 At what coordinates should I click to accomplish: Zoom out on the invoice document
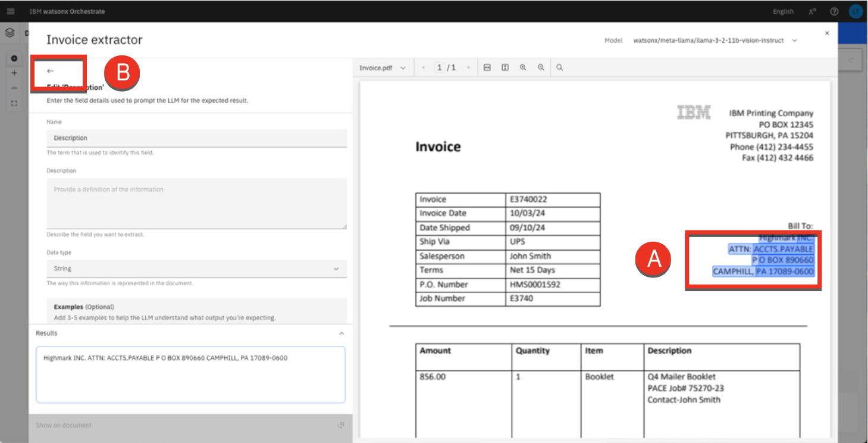point(541,68)
